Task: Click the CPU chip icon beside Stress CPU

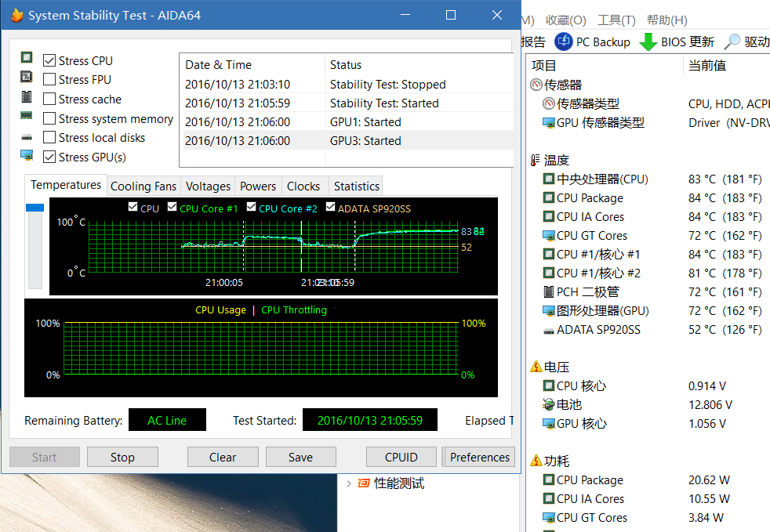Action: coord(27,58)
